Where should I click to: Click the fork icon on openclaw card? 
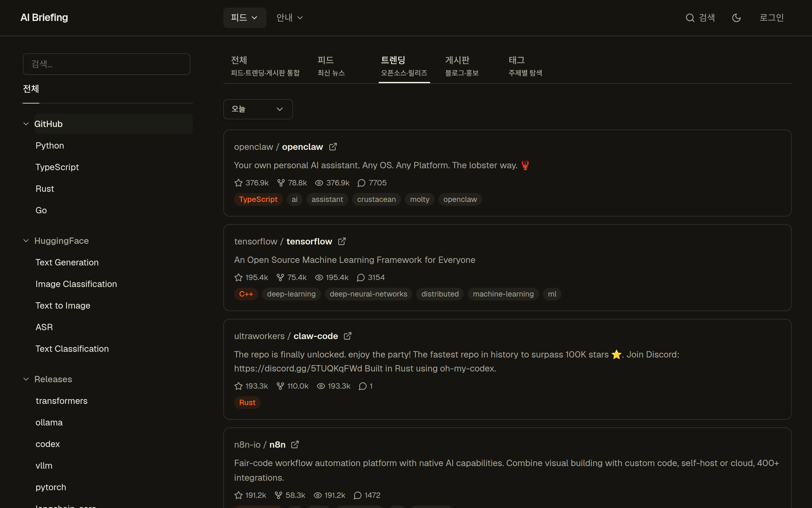click(x=281, y=183)
